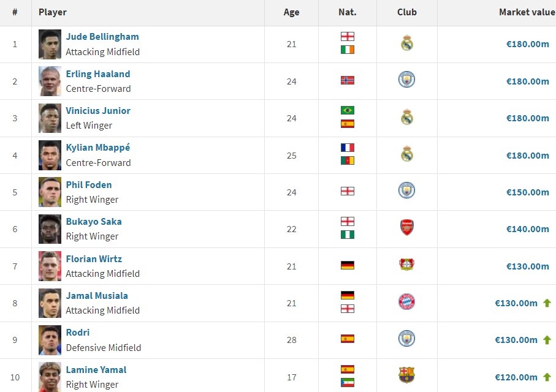Click the Player column header
The width and height of the screenshot is (556, 392).
pyautogui.click(x=53, y=12)
